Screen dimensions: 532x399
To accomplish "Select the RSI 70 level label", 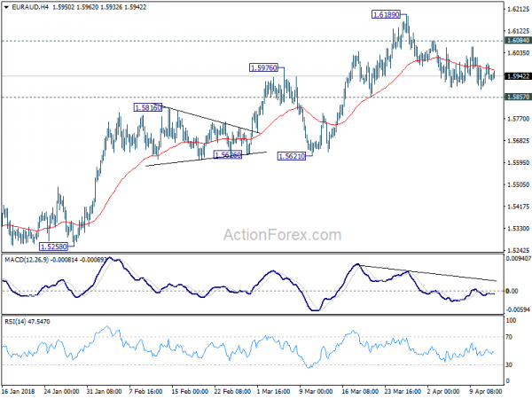I will point(510,337).
